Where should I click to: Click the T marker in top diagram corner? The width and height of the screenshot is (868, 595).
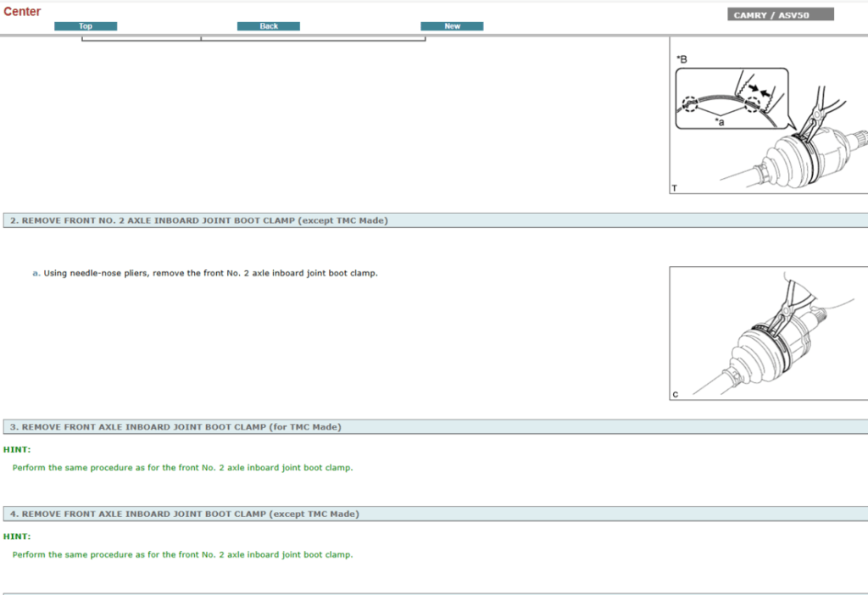pos(675,188)
